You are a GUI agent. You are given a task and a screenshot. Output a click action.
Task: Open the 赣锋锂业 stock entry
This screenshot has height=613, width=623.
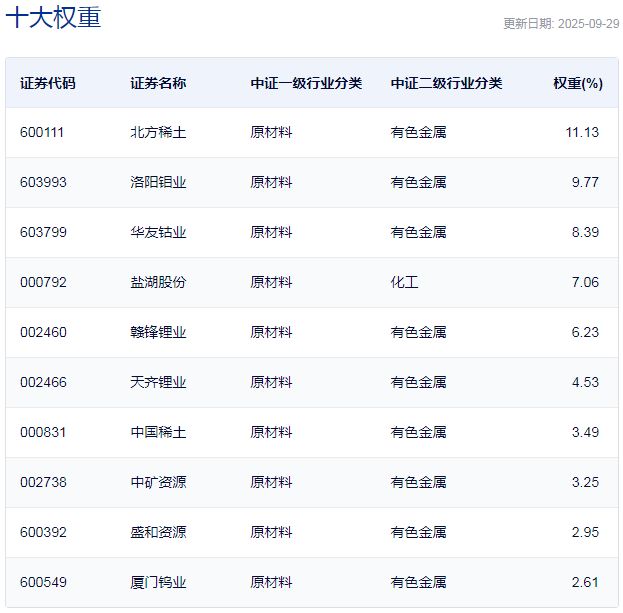pos(158,332)
